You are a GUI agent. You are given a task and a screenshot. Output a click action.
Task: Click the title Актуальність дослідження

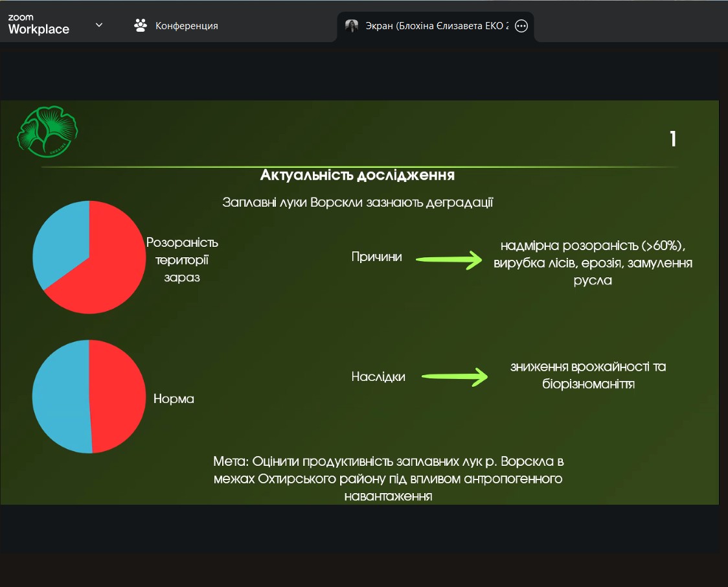357,175
